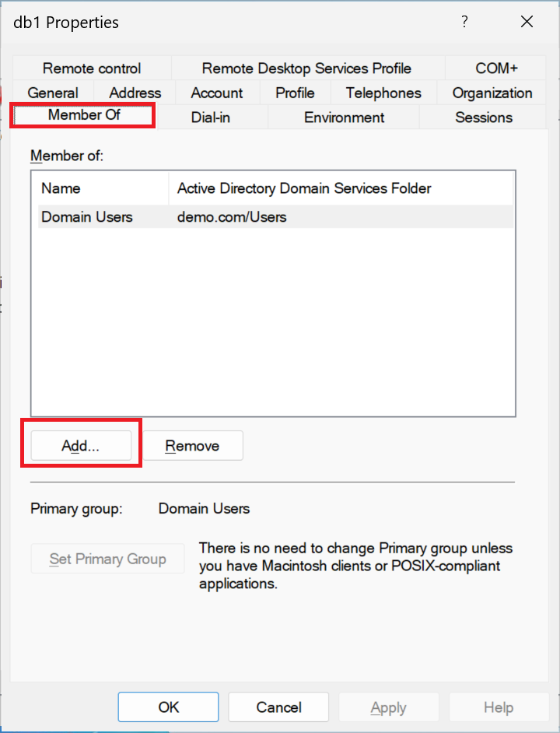Viewport: 560px width, 733px height.
Task: Close the db1 Properties window
Action: click(x=527, y=22)
